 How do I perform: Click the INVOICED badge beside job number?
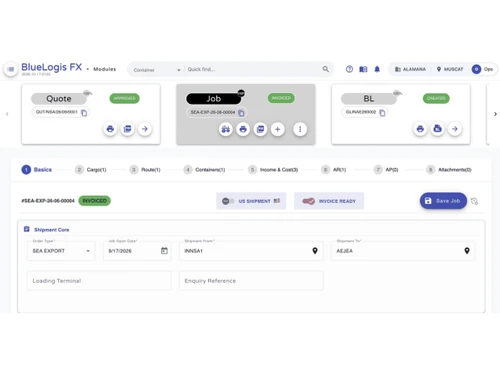[x=95, y=201]
